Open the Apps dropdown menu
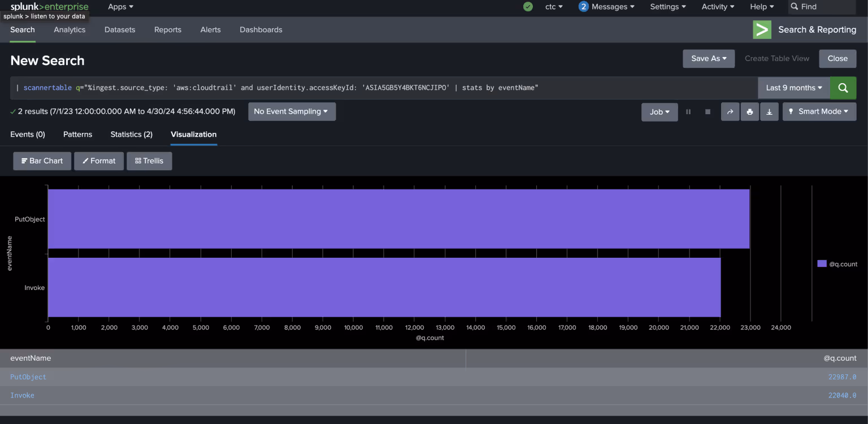The height and width of the screenshot is (424, 868). pos(121,7)
